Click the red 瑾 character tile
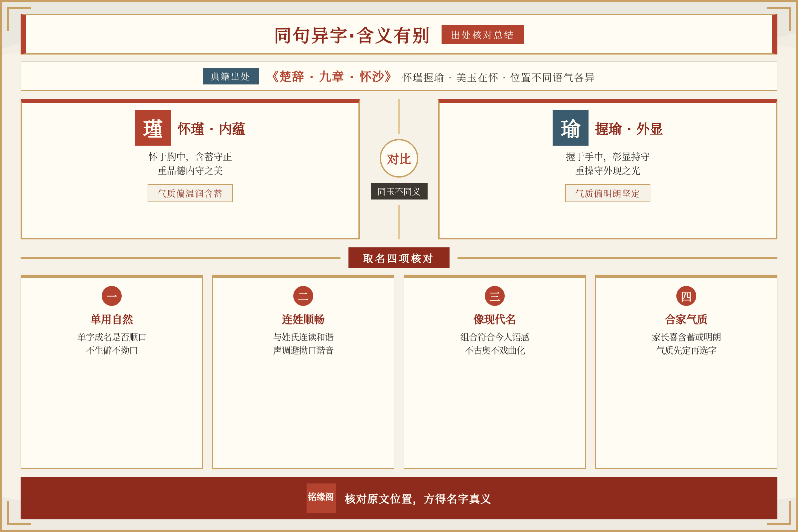This screenshot has height=532, width=798. [x=153, y=128]
